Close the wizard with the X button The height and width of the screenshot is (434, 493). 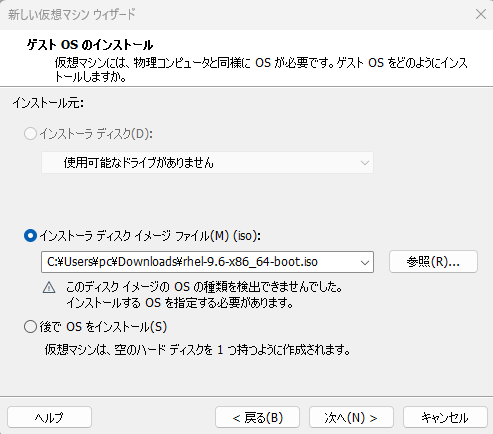coord(481,14)
